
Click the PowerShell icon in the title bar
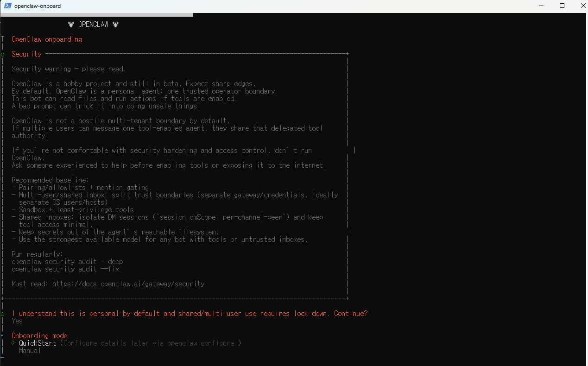tap(8, 6)
